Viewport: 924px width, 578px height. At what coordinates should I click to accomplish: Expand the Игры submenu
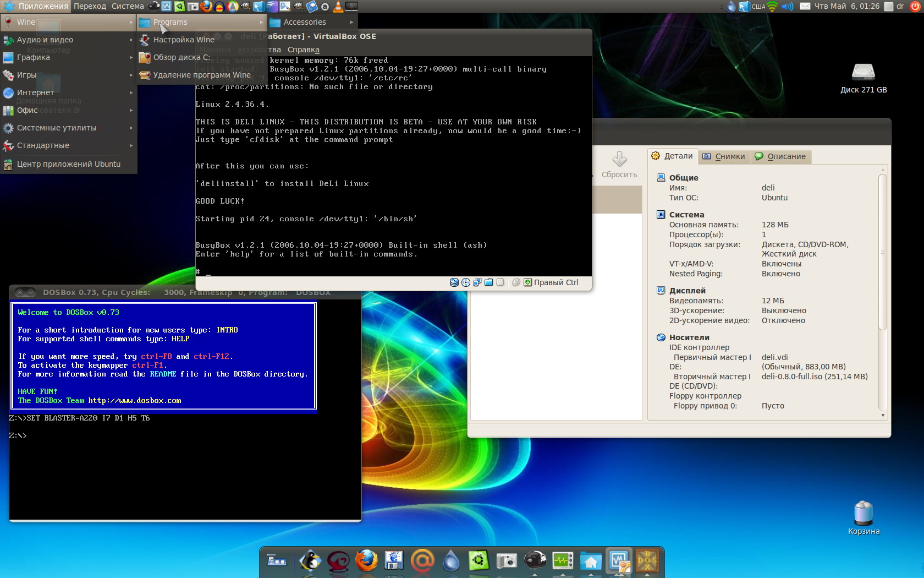tap(69, 75)
